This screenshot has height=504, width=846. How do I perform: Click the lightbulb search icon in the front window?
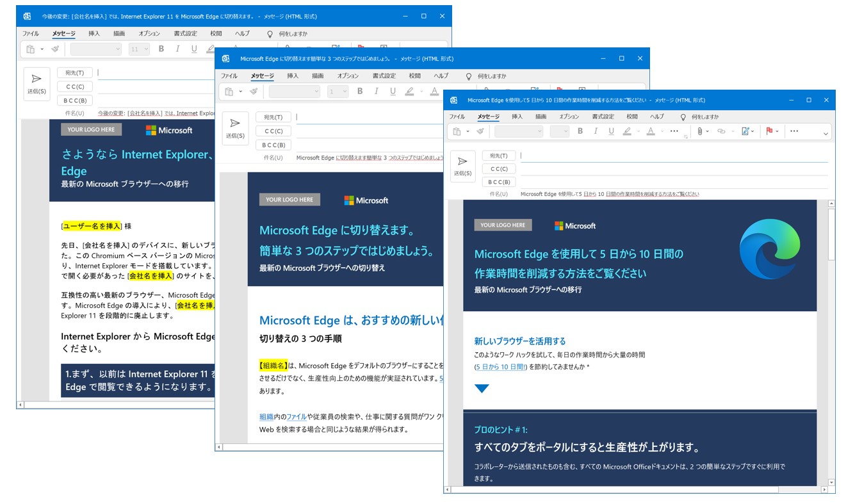click(x=683, y=117)
